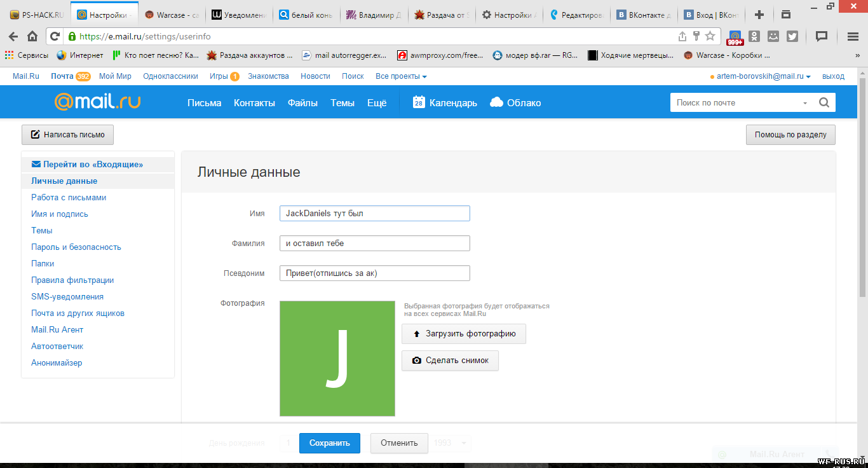Open the Odnoklassniki extension icon
This screenshot has width=868, height=468.
[x=754, y=36]
